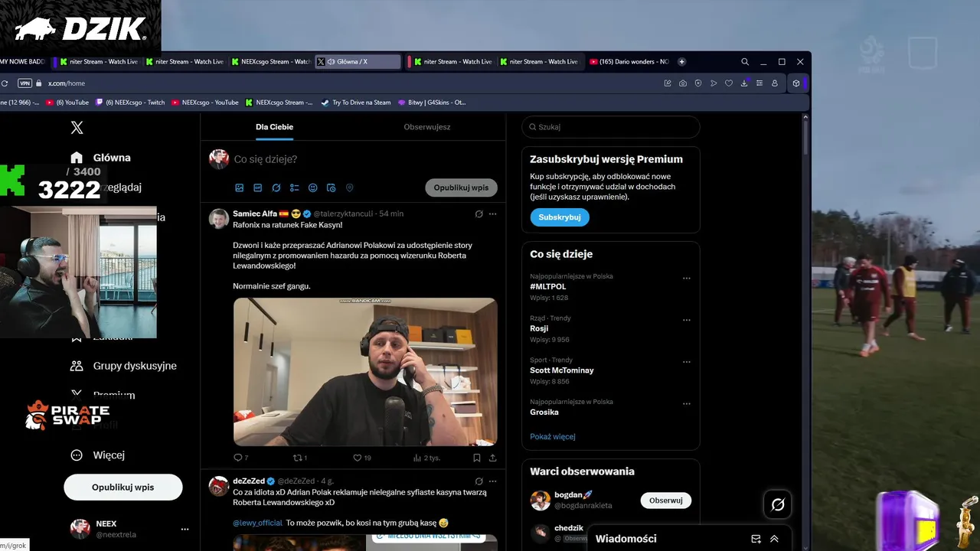Image resolution: width=980 pixels, height=551 pixels.
Task: Reload the page
Action: pyautogui.click(x=5, y=83)
